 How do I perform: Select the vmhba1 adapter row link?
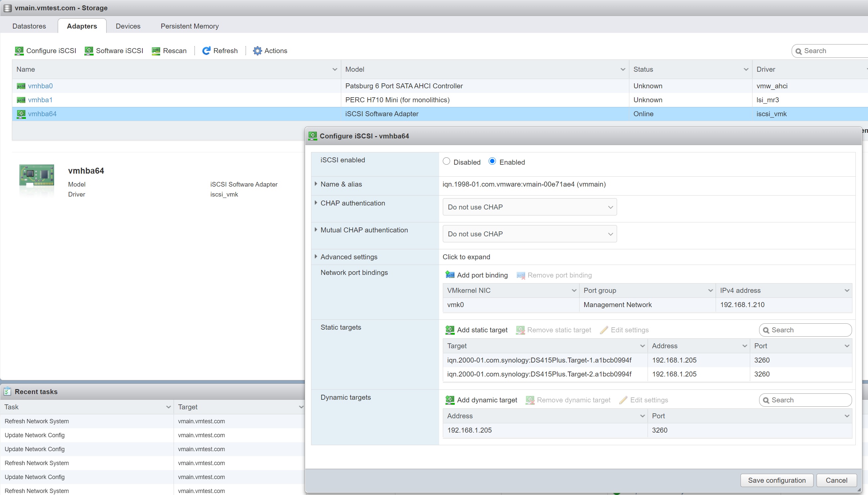40,100
